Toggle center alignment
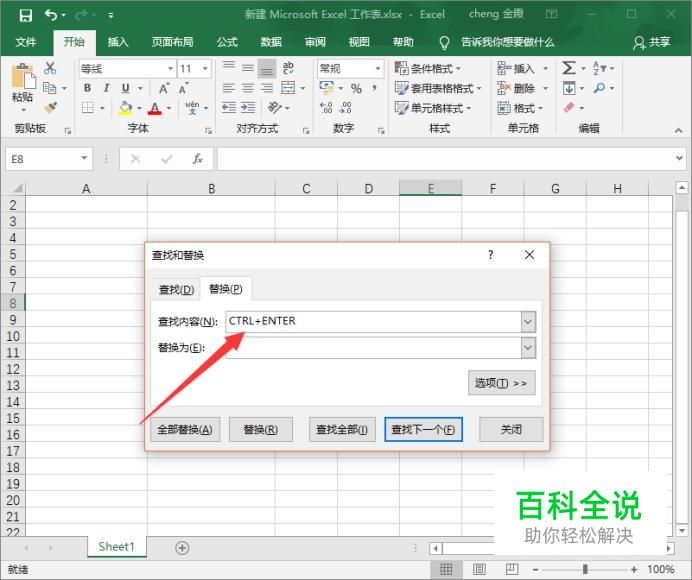692x580 pixels. coord(248,88)
